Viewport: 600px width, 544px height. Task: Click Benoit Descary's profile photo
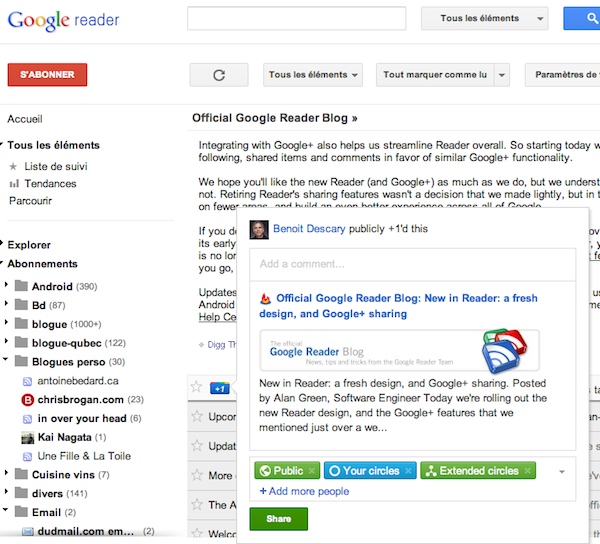click(259, 230)
